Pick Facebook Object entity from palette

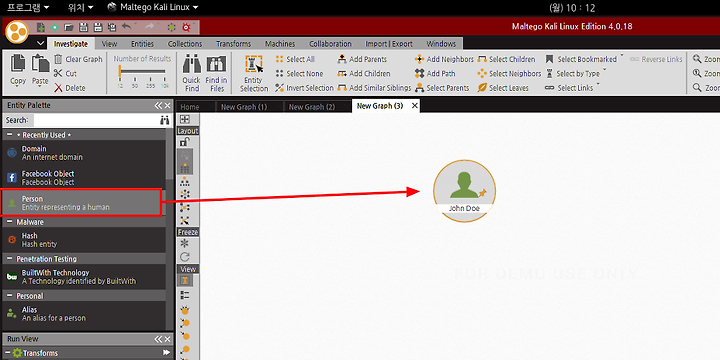(x=83, y=178)
